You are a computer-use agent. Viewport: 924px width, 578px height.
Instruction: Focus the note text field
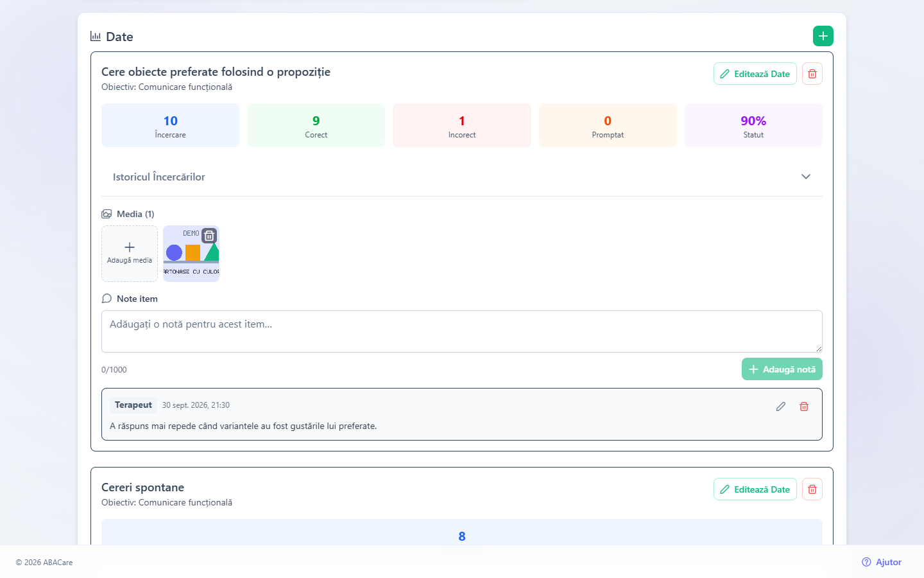[x=462, y=331]
